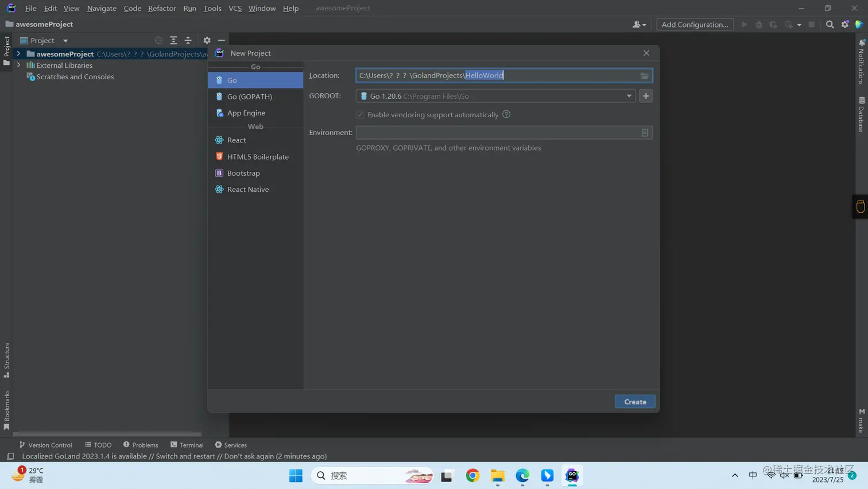The height and width of the screenshot is (489, 868).
Task: Create the new project
Action: [635, 402]
